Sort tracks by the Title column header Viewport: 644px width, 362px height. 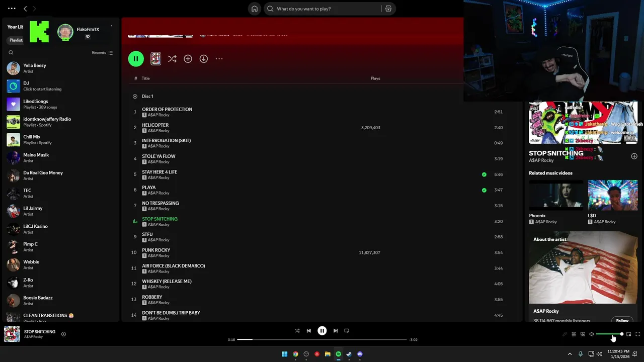146,78
